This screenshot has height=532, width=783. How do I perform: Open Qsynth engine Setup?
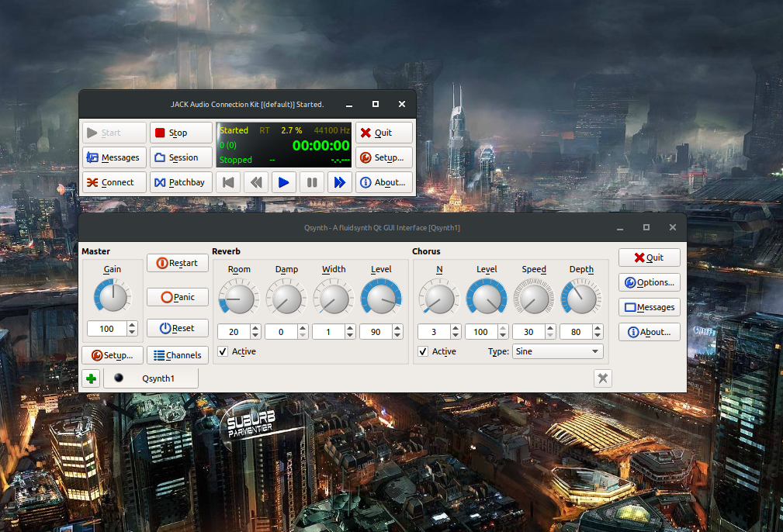(113, 355)
